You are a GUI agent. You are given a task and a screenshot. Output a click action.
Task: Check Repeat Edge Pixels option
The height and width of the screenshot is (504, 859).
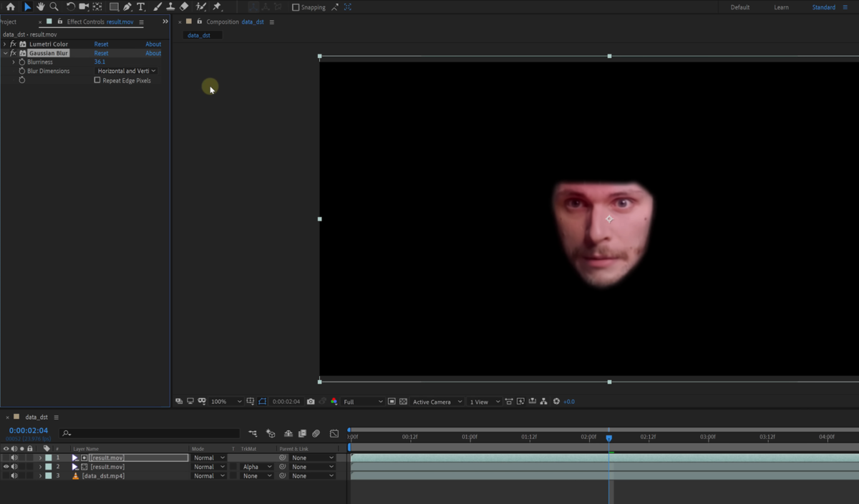pyautogui.click(x=97, y=80)
